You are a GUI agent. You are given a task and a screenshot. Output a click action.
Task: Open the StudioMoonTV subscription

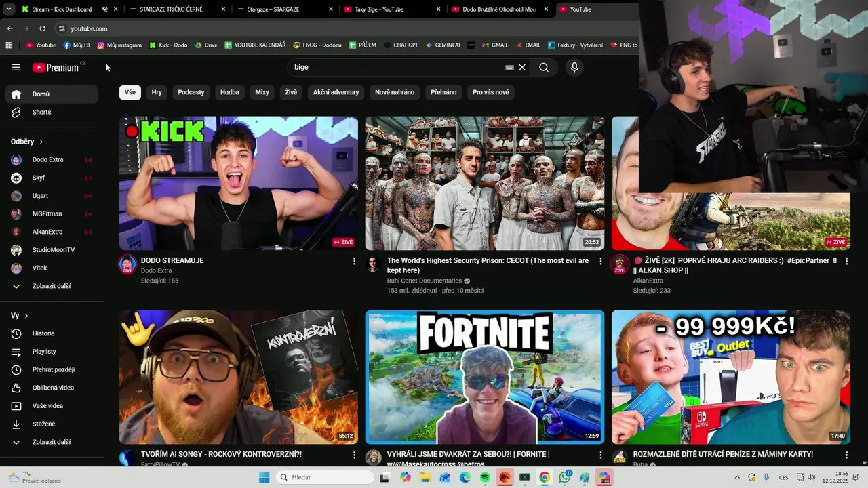point(52,250)
